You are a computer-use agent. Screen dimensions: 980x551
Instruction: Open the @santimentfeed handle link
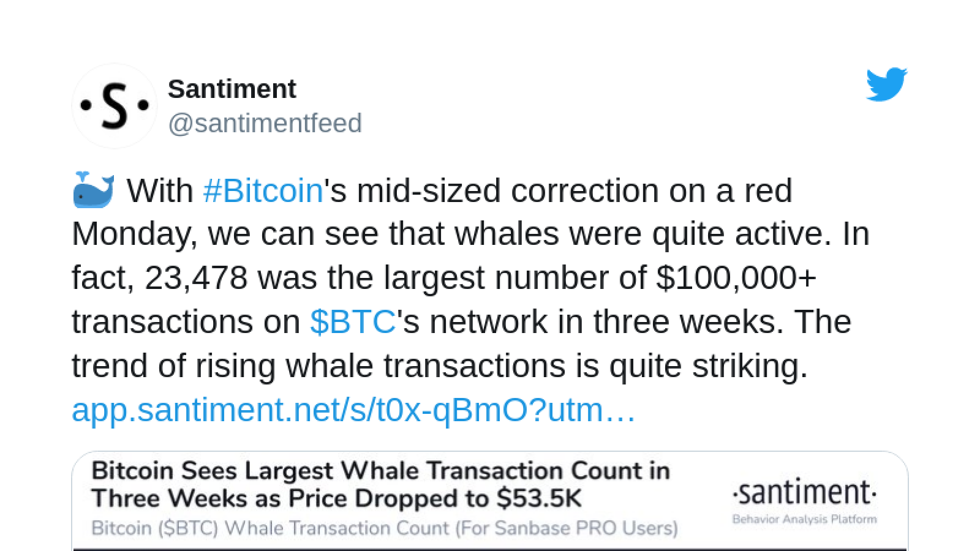click(265, 123)
